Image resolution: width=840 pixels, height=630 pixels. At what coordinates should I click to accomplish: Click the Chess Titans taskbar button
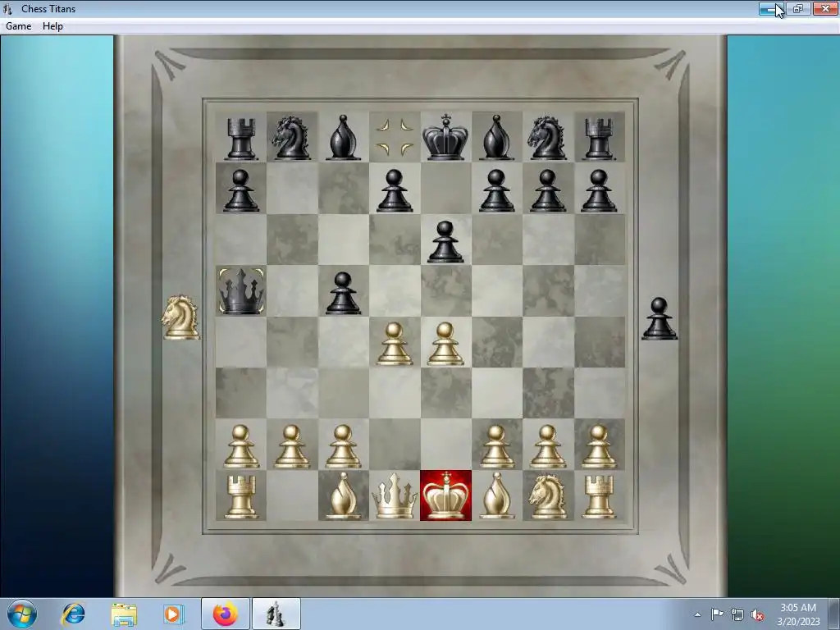[x=276, y=614]
